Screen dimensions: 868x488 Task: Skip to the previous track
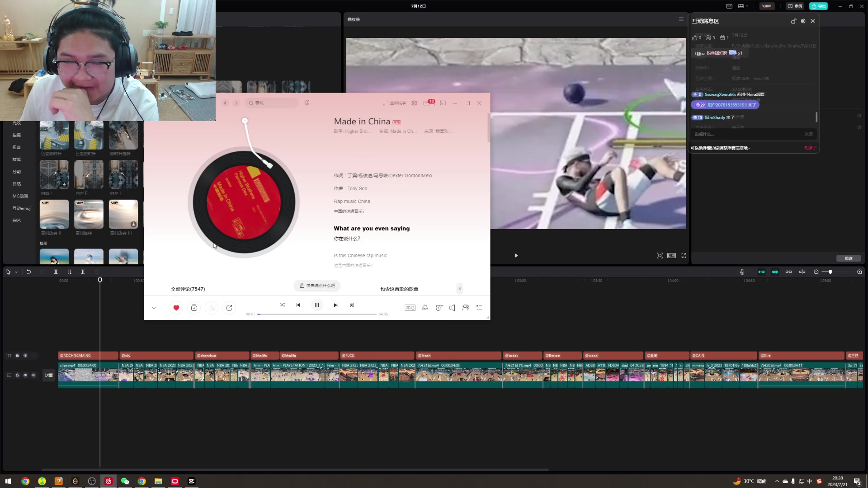pos(298,305)
